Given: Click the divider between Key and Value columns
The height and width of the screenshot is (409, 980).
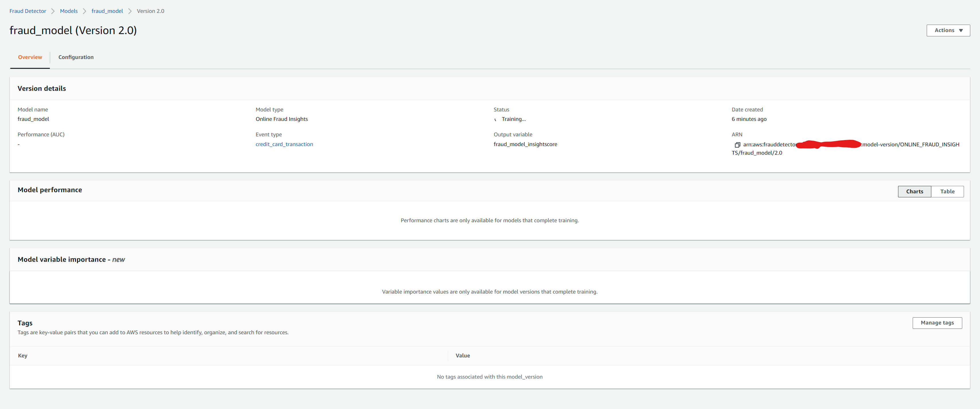Looking at the screenshot, I should [448, 355].
